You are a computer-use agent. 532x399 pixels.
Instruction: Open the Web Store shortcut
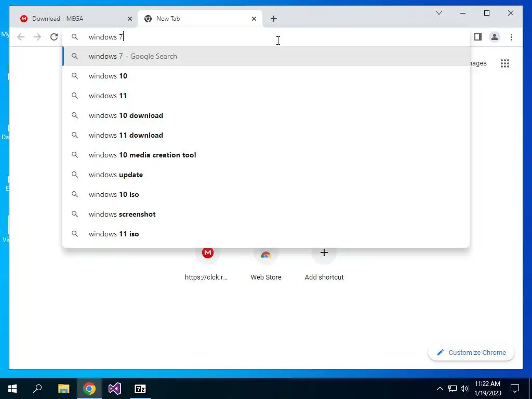266,263
